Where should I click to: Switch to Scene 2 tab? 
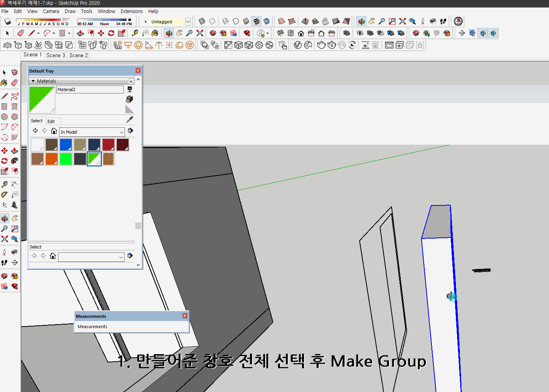pos(78,55)
